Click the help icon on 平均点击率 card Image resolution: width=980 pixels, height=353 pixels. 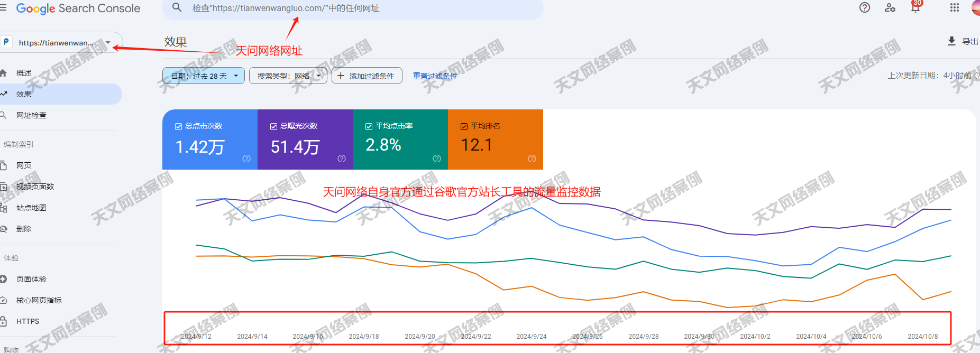tap(437, 159)
